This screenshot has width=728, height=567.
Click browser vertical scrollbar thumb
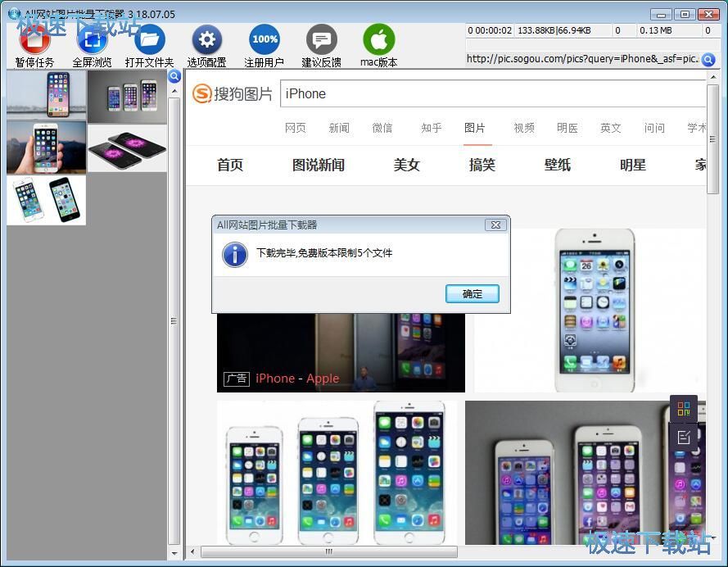[x=713, y=138]
